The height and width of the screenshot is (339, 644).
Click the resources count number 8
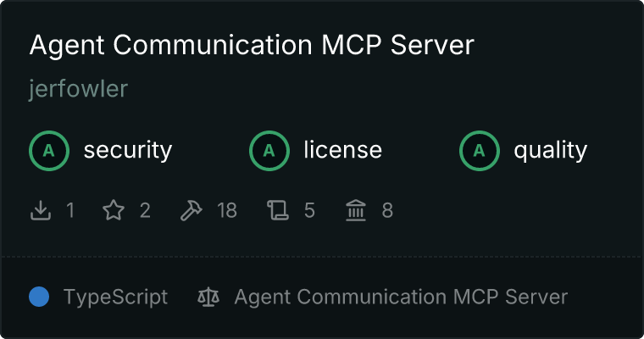click(387, 210)
